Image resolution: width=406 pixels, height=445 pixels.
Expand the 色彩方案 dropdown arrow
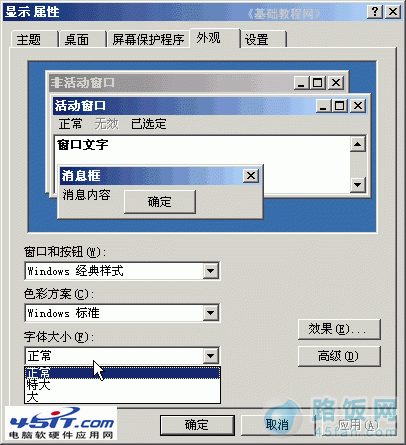click(x=210, y=313)
